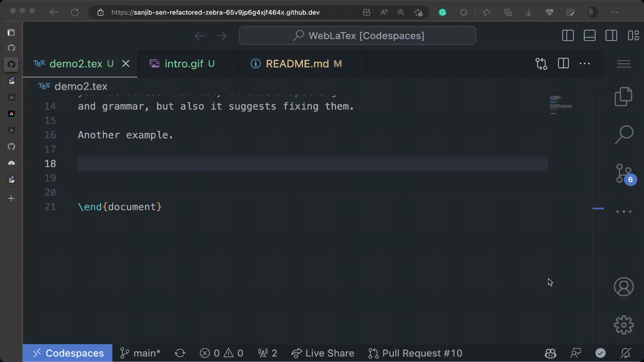Open the Accounts icon in the sidebar
644x362 pixels.
tap(623, 287)
